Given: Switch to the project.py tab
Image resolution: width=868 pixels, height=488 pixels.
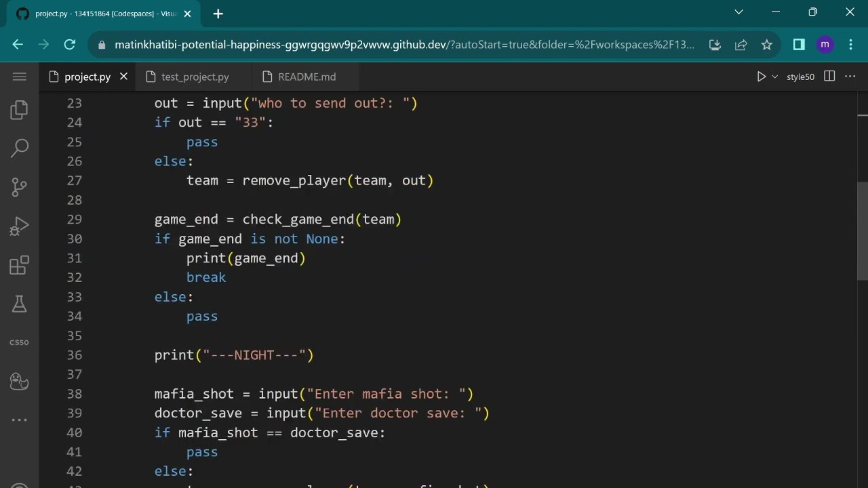Looking at the screenshot, I should coord(87,77).
